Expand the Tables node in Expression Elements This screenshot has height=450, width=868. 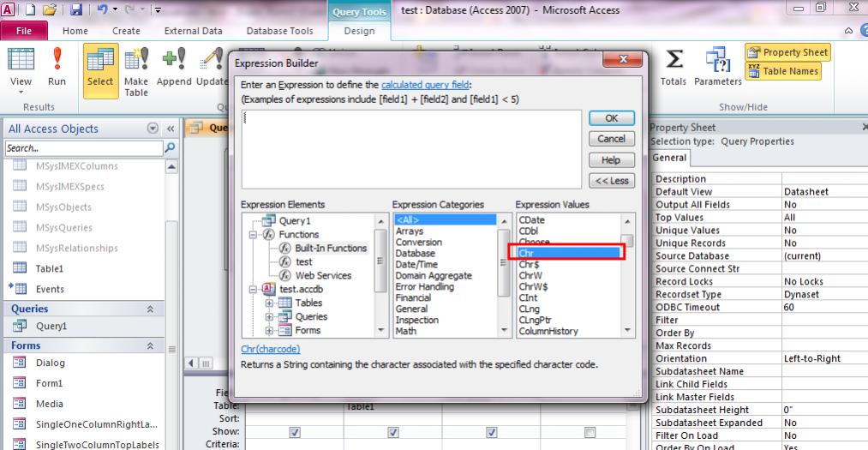coord(269,303)
